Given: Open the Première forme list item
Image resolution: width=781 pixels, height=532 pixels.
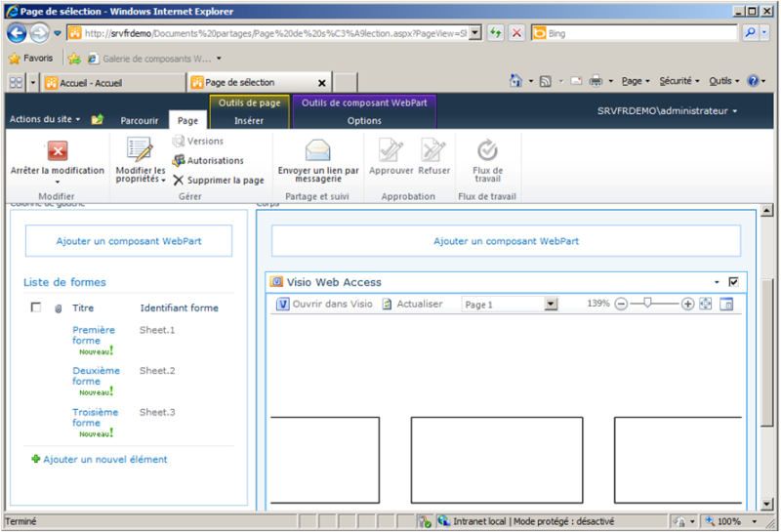Looking at the screenshot, I should click(93, 335).
